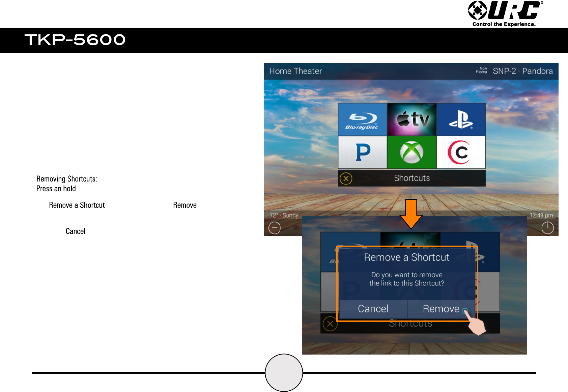The width and height of the screenshot is (568, 392).
Task: Click the word "Cancel" in the instruction text
Action: pos(76,231)
